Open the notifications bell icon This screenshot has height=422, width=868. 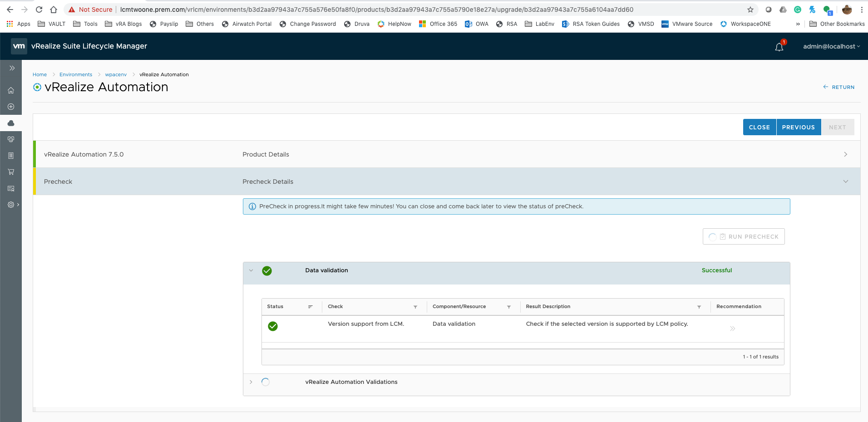tap(779, 47)
